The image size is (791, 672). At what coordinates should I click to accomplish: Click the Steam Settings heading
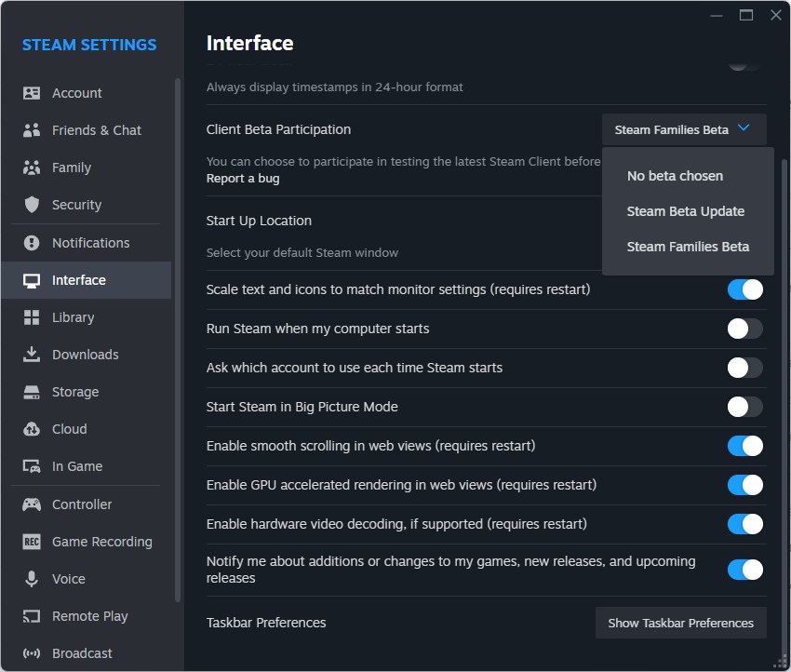(x=89, y=45)
